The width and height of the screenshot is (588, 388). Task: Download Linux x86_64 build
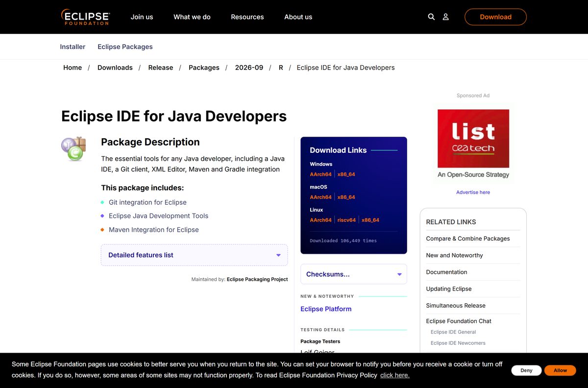[x=370, y=220]
